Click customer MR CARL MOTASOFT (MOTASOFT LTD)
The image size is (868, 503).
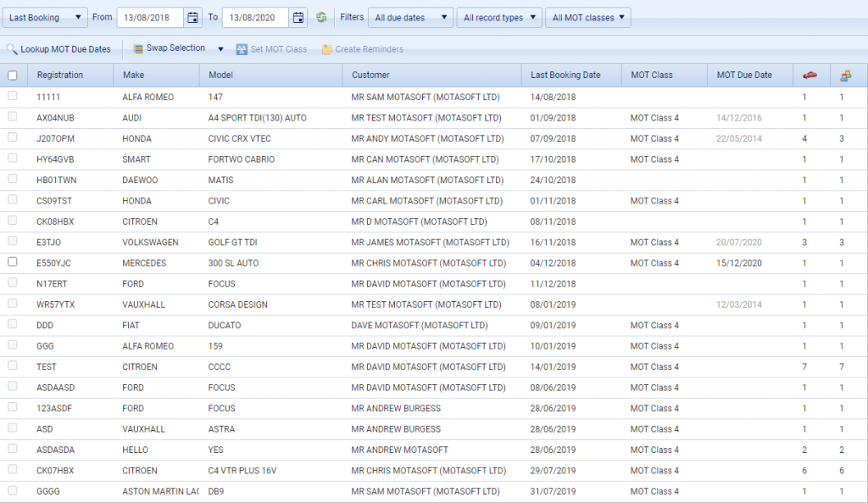point(427,200)
